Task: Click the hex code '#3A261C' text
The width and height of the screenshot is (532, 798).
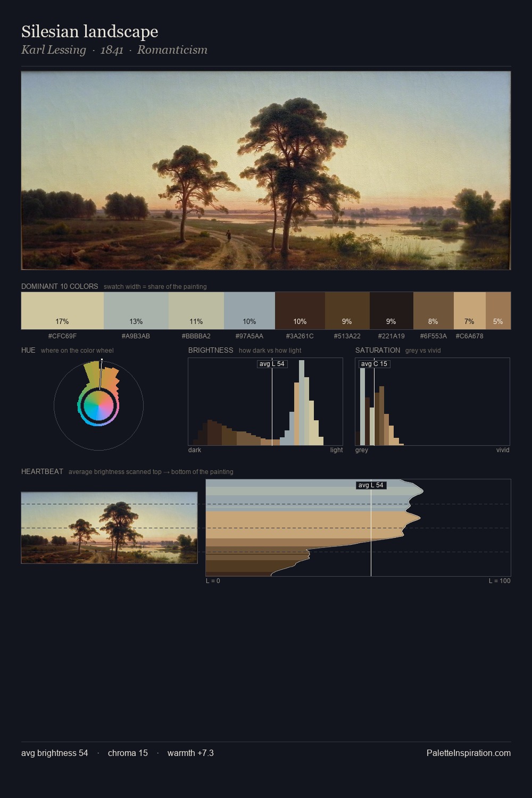Action: (300, 336)
